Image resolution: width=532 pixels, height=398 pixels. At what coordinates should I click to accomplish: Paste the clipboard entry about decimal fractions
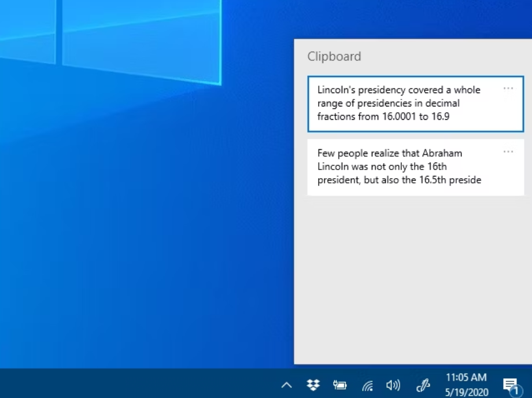405,103
